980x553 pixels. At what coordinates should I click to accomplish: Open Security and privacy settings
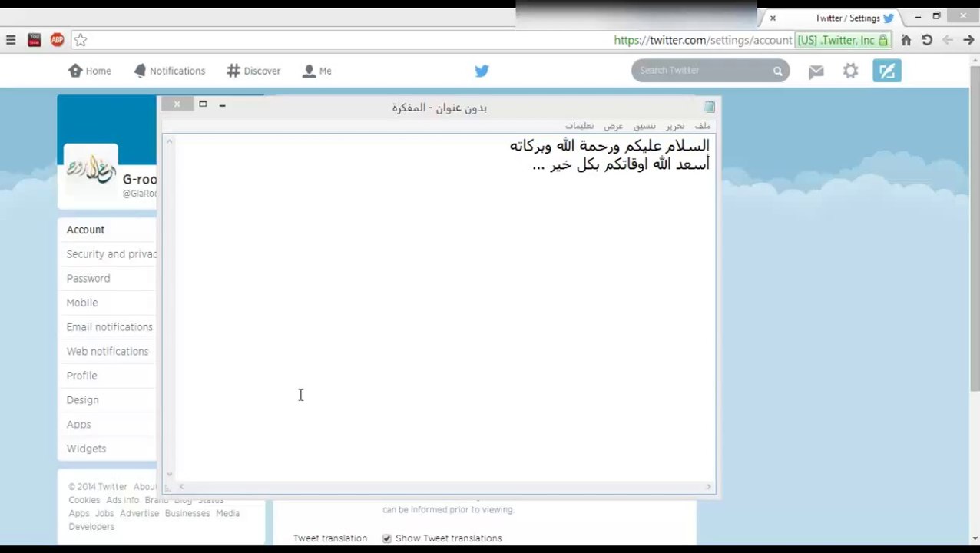(x=111, y=254)
